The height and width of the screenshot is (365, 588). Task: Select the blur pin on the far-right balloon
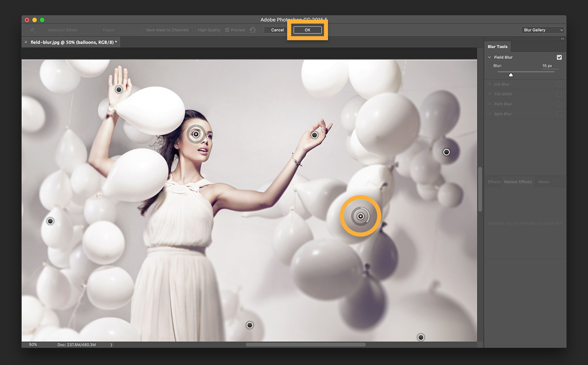(x=446, y=152)
